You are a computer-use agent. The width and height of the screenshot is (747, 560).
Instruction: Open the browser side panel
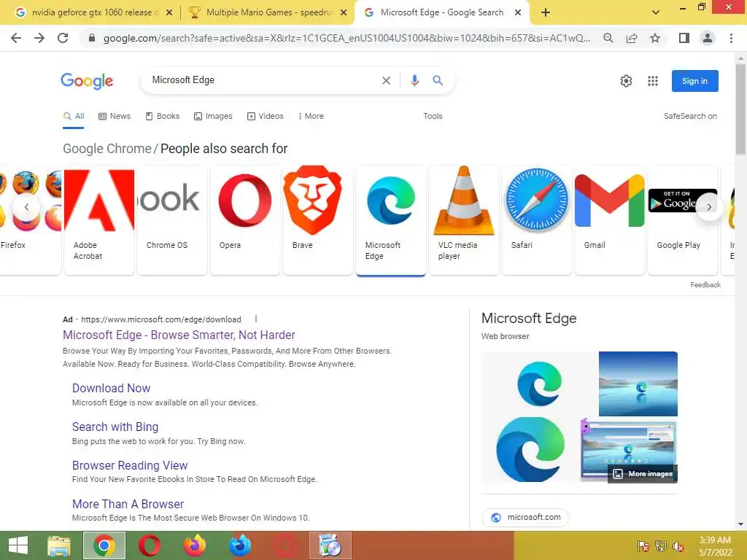click(x=684, y=38)
